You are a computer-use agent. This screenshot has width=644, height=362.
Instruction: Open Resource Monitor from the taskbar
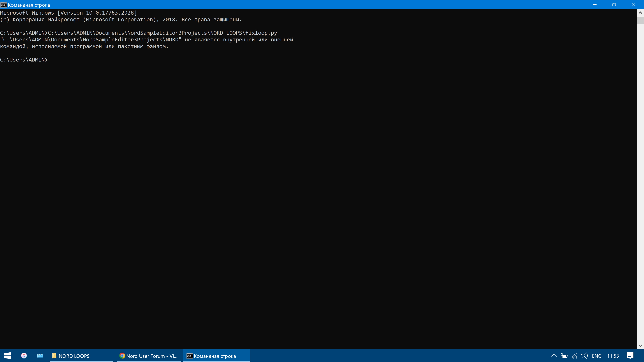point(40,355)
